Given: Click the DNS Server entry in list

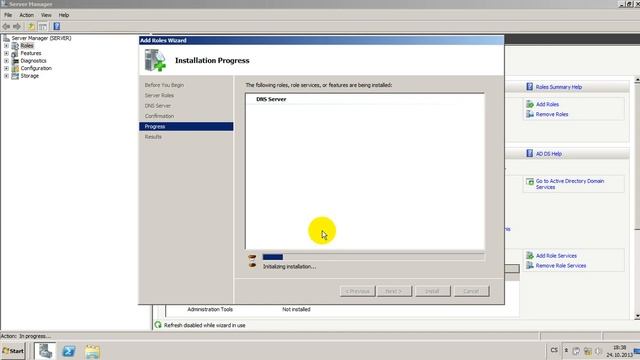Looking at the screenshot, I should 271,99.
